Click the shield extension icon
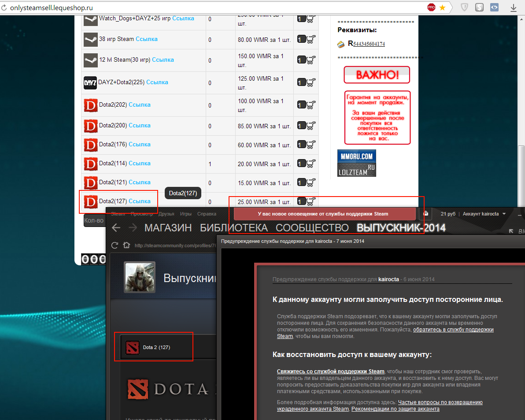Screen dimensions: 525x420 click(x=464, y=7)
